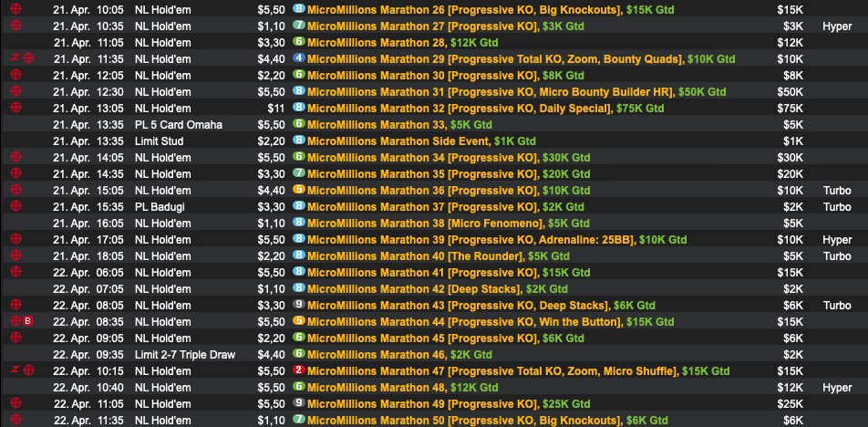Click Turbo speed label on Marathon 43 row
Viewport: 868px width, 427px height.
[837, 305]
